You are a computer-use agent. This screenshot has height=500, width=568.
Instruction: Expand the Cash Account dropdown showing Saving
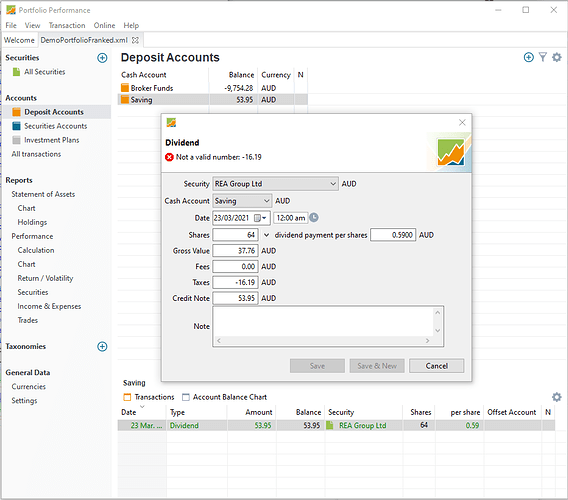point(242,201)
